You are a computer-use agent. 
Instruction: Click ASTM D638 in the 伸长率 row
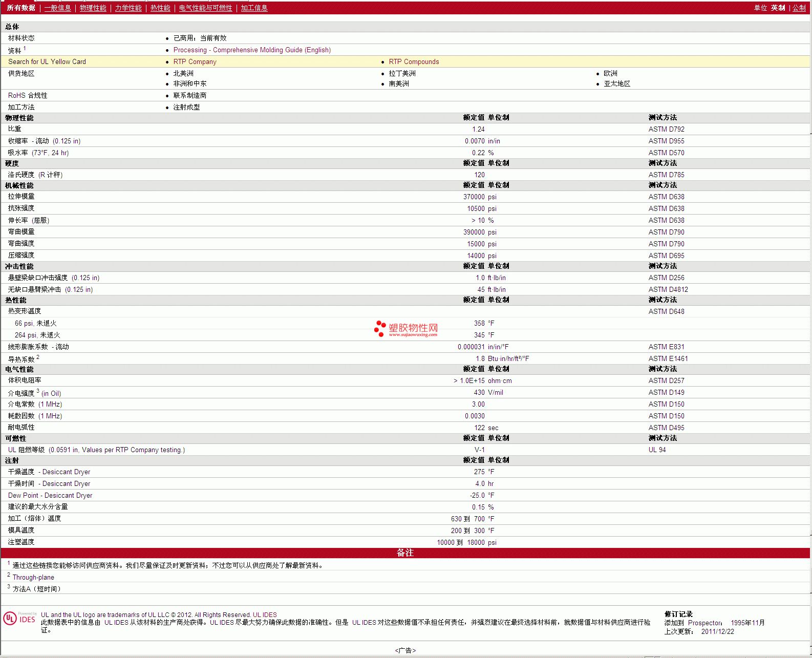coord(667,221)
